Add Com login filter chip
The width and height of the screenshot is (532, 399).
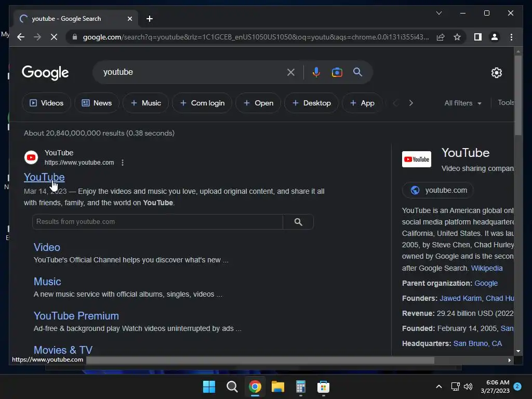pos(202,103)
